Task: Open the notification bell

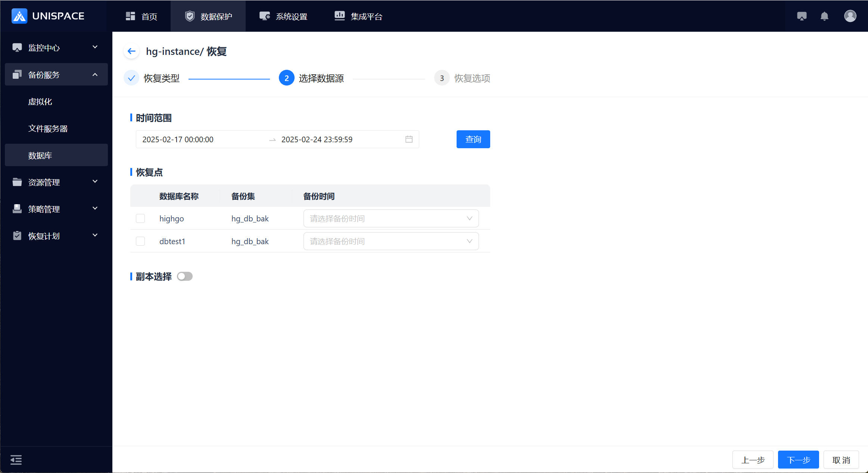Action: pyautogui.click(x=824, y=16)
